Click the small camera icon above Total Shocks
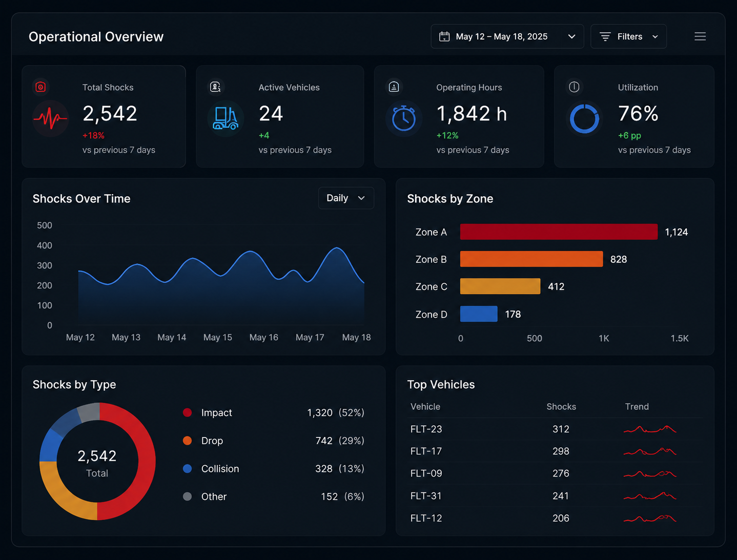 40,87
